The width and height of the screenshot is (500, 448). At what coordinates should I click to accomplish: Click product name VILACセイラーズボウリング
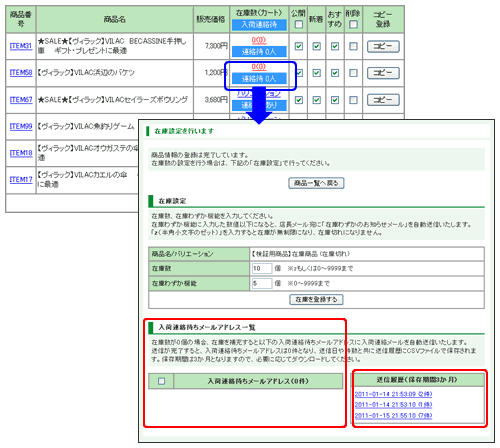[x=113, y=100]
